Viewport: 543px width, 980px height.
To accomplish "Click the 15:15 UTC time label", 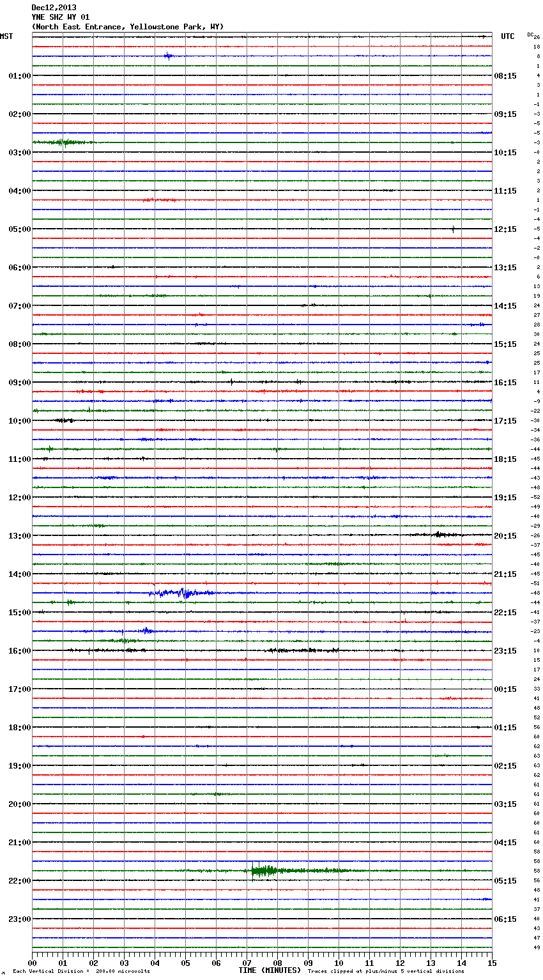I will [505, 344].
